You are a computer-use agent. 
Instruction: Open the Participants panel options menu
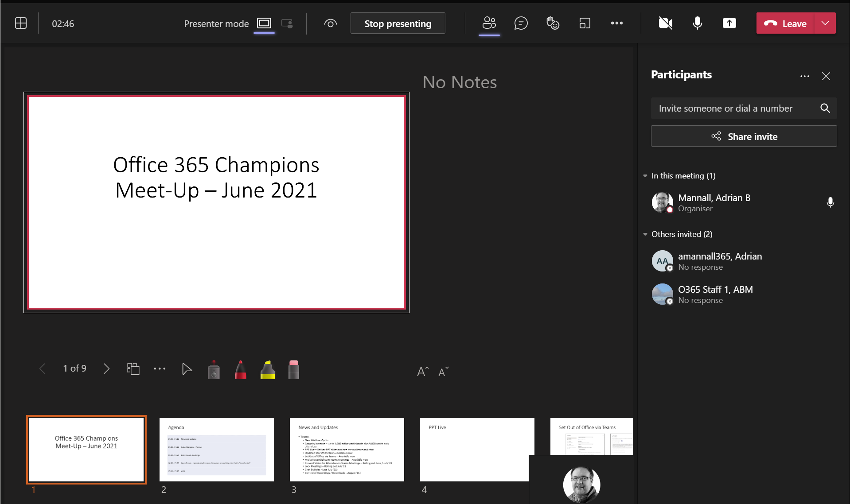(x=805, y=76)
